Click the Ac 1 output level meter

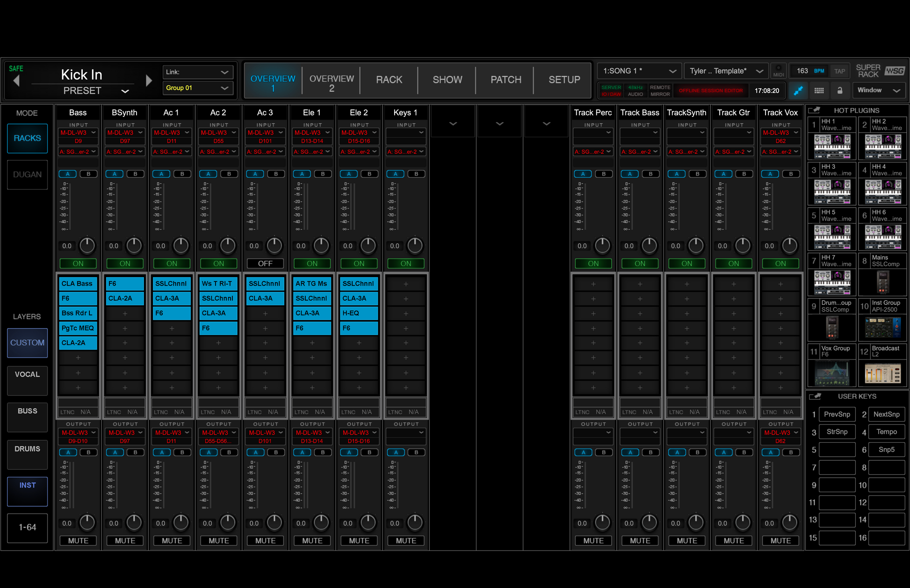tap(164, 484)
